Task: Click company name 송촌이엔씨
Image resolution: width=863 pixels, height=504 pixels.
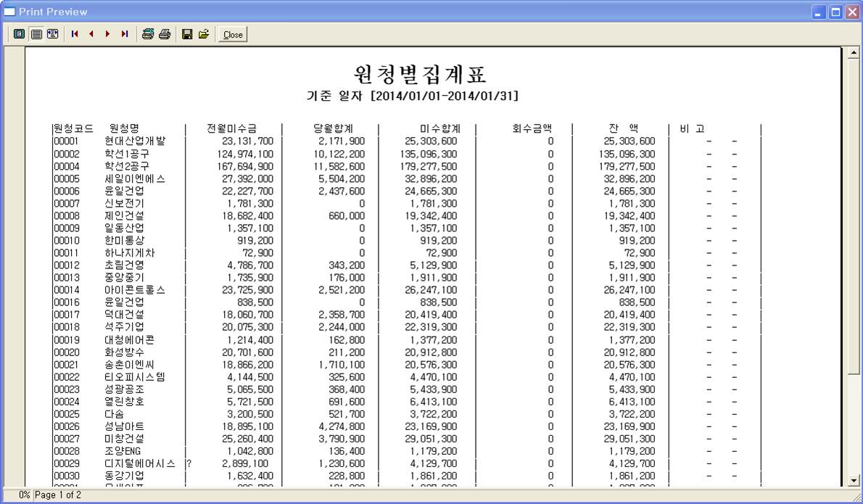Action: tap(130, 365)
